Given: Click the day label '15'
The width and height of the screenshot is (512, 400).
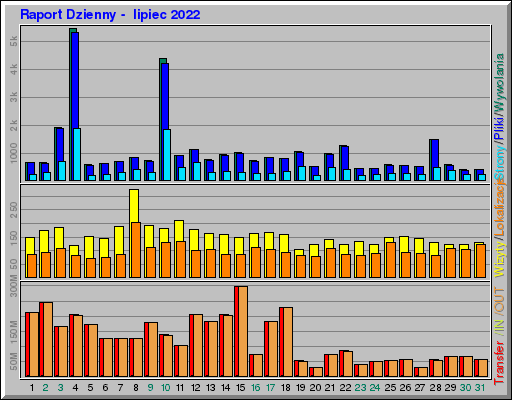Looking at the screenshot, I should pyautogui.click(x=241, y=388).
